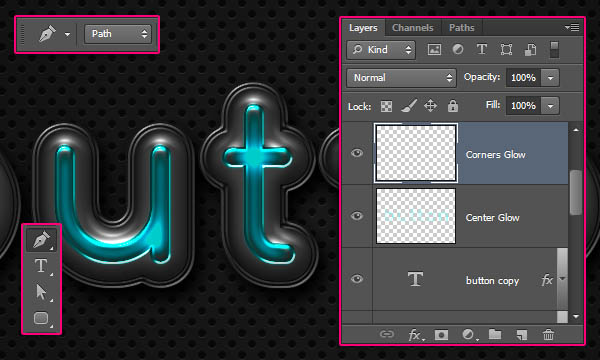Screen dimensions: 600x360
Task: Select the Type tool in toolbox
Action: pos(41,266)
